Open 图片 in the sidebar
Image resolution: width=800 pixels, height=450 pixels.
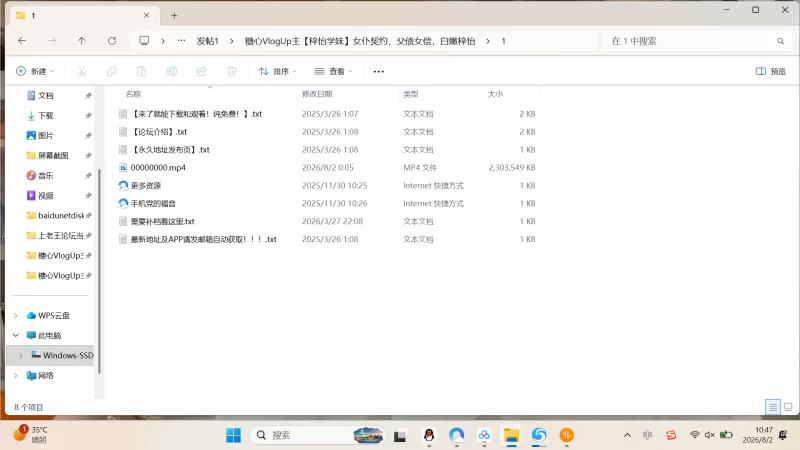(45, 135)
